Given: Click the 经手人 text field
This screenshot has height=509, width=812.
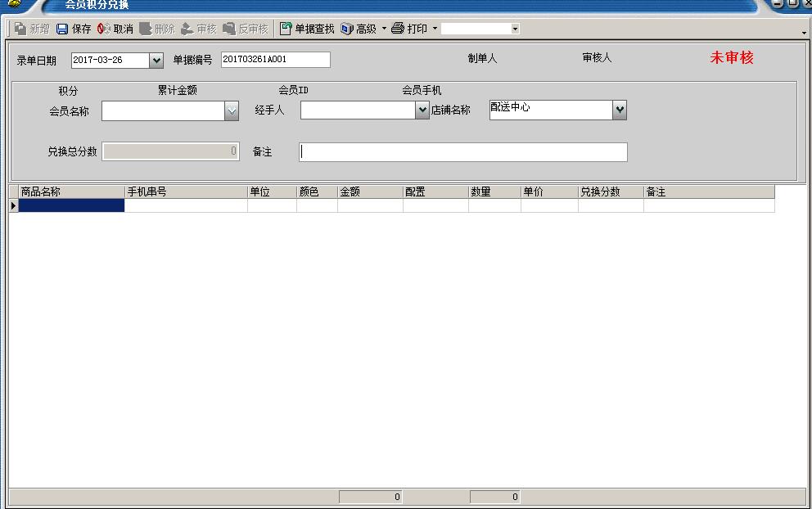Looking at the screenshot, I should coord(358,110).
